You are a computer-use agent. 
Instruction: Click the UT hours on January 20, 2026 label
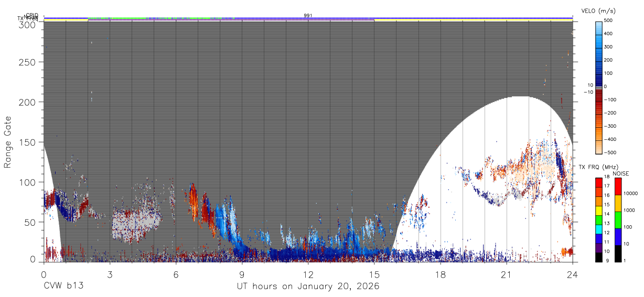tap(308, 287)
